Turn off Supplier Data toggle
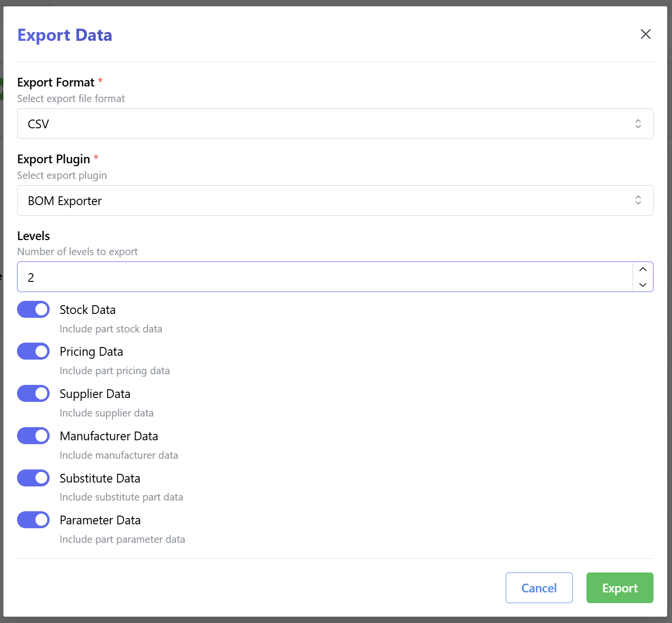672x623 pixels. click(34, 394)
